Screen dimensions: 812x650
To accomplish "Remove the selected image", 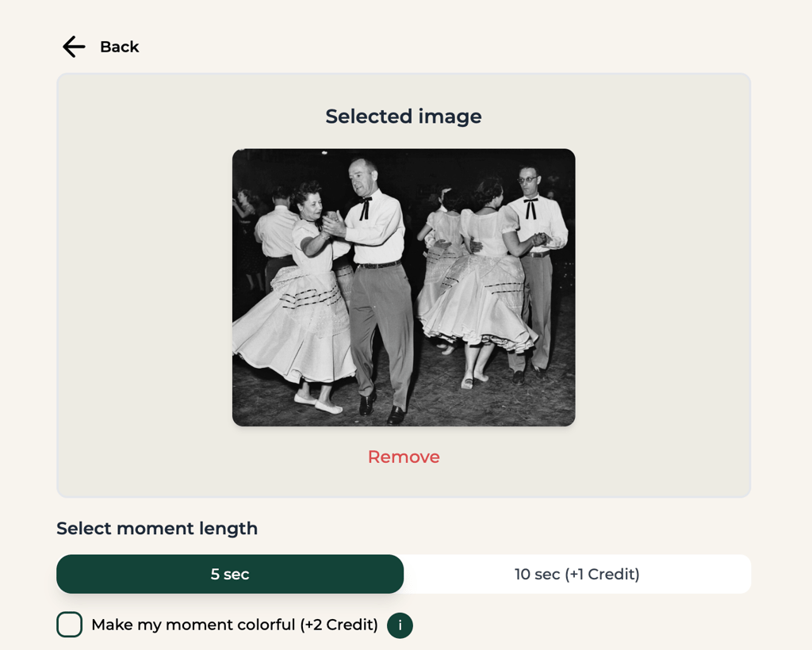I will (x=404, y=457).
